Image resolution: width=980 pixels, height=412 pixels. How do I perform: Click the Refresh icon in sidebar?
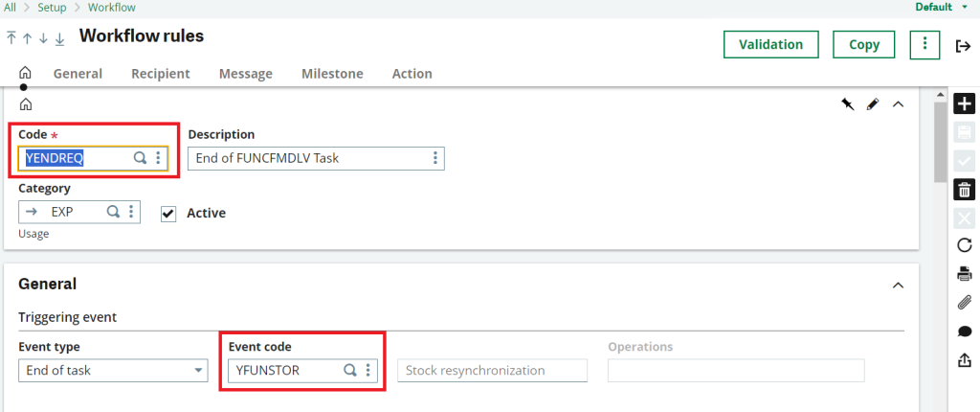(x=965, y=245)
